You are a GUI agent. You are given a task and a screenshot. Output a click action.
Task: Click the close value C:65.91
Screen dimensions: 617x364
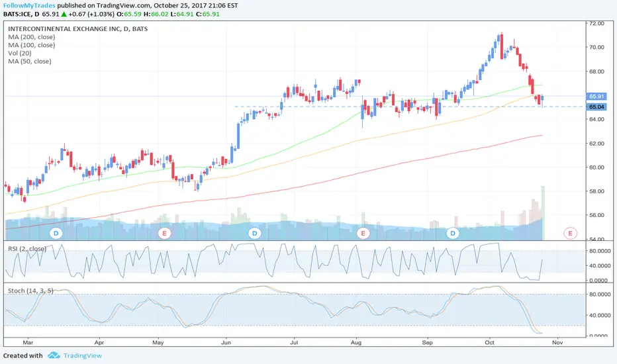pyautogui.click(x=208, y=14)
